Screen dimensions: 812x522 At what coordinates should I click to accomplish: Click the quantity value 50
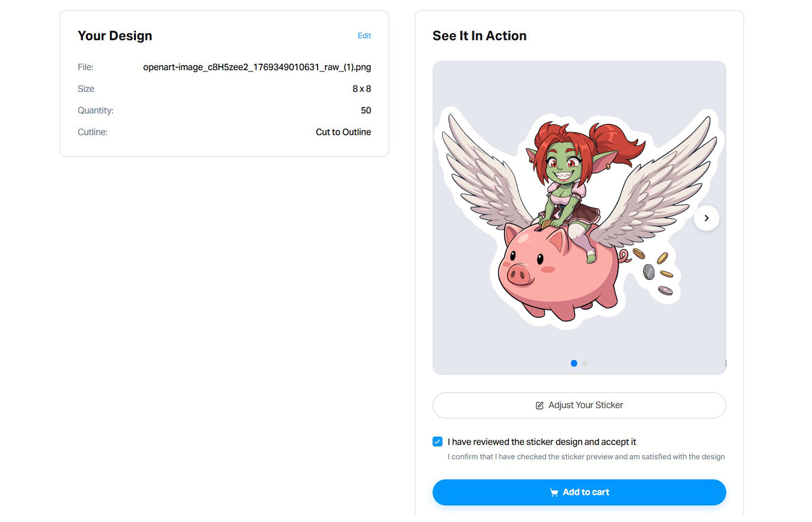[366, 111]
